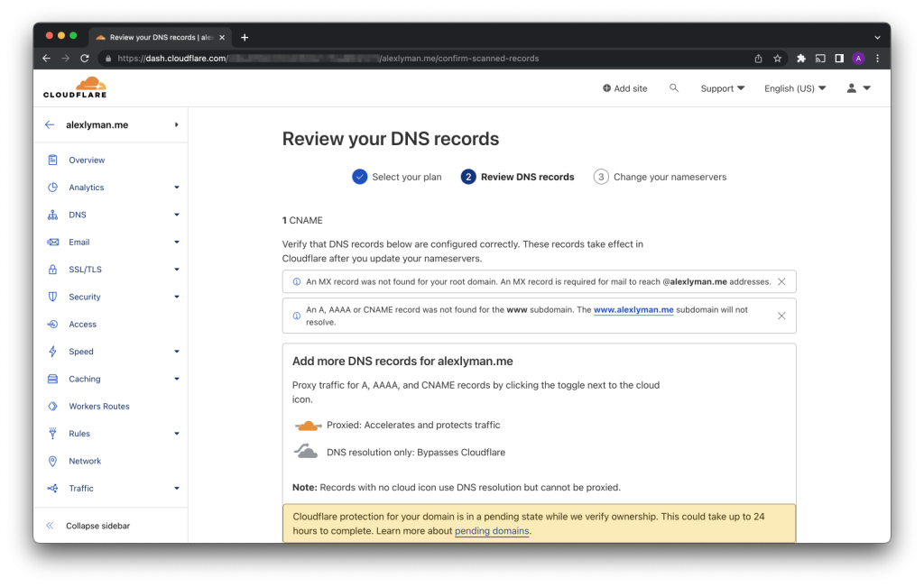
Task: Bookmark page with the star icon
Action: tap(777, 59)
